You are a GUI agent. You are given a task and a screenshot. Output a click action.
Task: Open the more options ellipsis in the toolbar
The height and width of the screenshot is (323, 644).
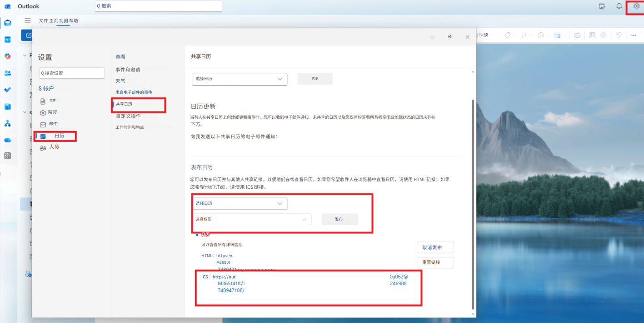tap(634, 35)
